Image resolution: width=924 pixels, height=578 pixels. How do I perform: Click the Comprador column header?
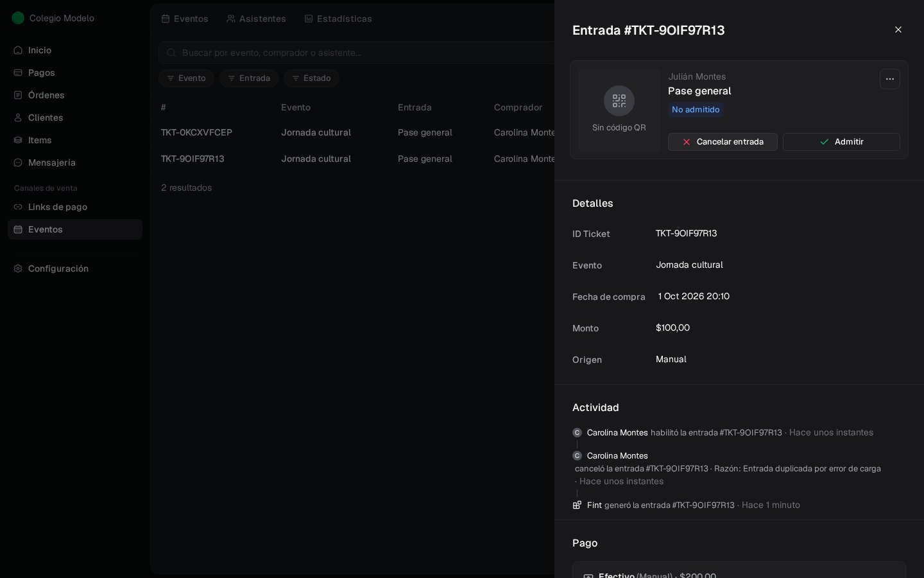(518, 107)
